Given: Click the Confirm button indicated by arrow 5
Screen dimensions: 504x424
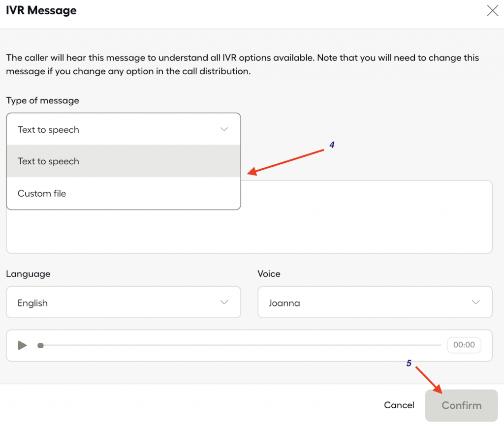Looking at the screenshot, I should click(x=461, y=405).
